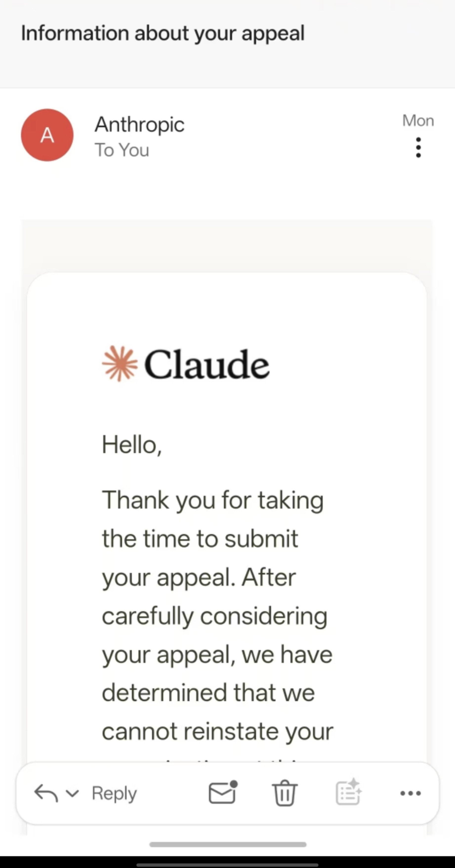Open horizontal ellipsis more actions menu

pyautogui.click(x=411, y=793)
